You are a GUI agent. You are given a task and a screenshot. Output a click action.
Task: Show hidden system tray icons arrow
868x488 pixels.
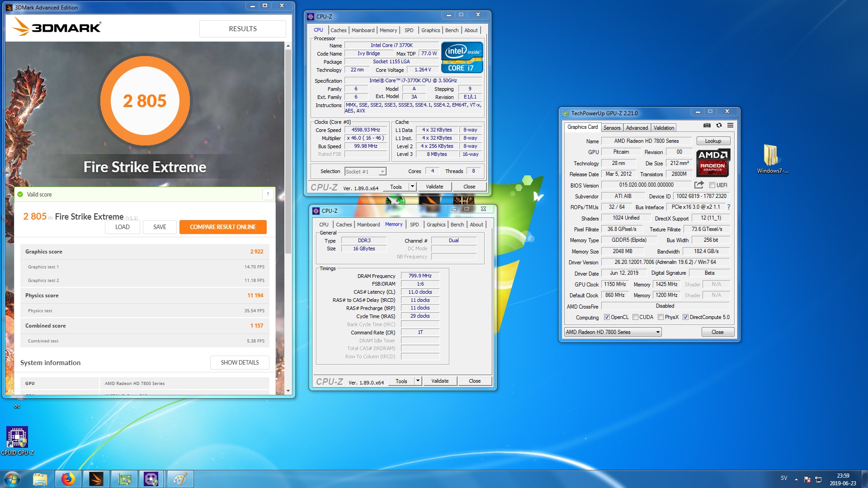click(796, 479)
